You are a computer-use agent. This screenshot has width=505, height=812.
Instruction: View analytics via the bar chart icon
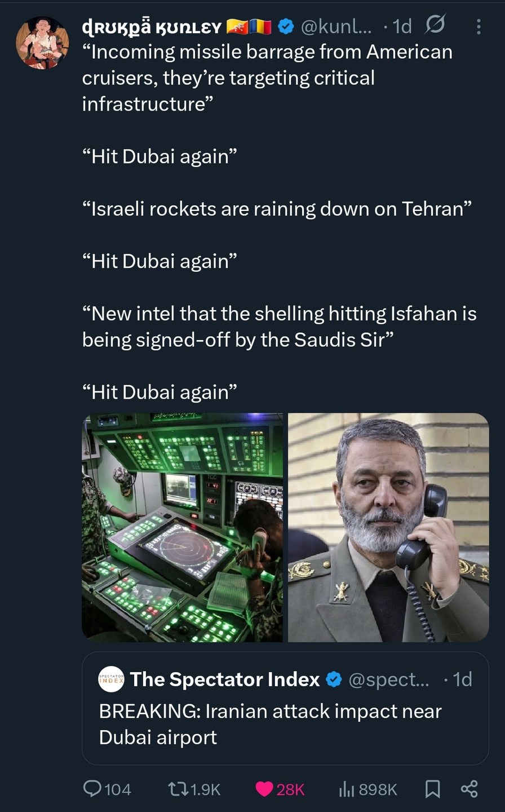[x=347, y=789]
